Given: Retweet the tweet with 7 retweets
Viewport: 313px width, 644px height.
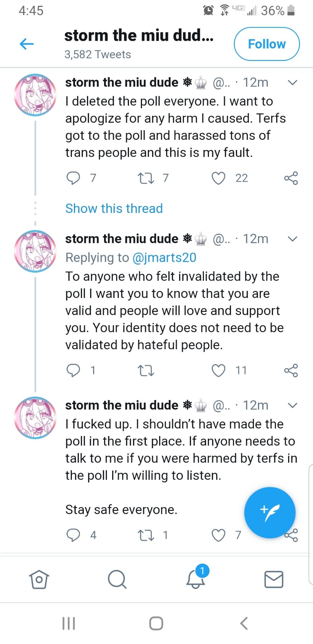Looking at the screenshot, I should coord(146,178).
